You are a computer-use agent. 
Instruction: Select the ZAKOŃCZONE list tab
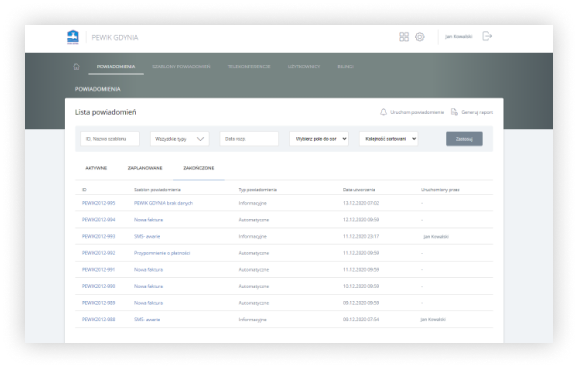pyautogui.click(x=199, y=168)
